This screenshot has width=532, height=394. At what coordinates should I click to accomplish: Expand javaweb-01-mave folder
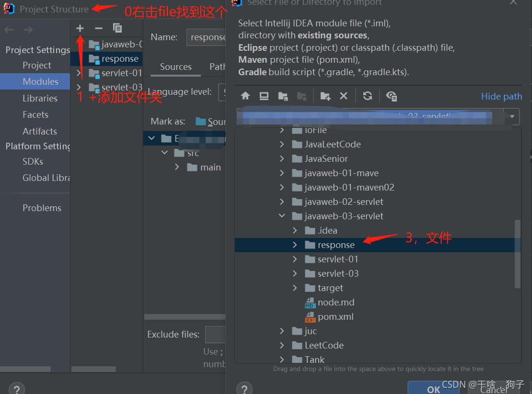pyautogui.click(x=282, y=173)
